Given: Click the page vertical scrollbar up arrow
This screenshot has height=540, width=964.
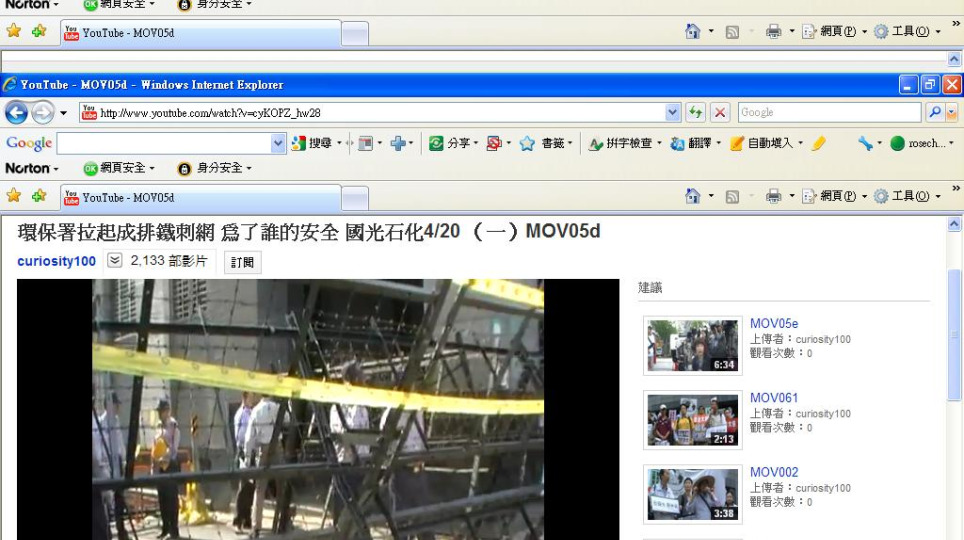Looking at the screenshot, I should pyautogui.click(x=953, y=224).
